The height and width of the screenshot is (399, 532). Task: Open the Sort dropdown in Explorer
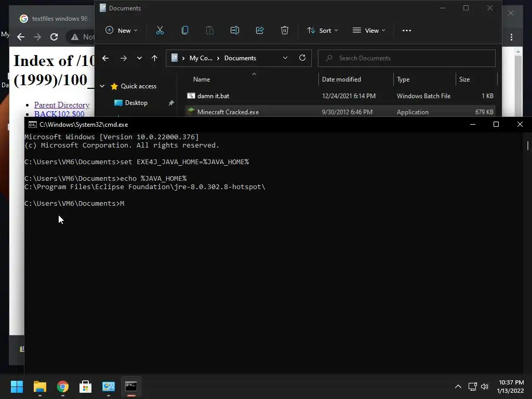323,31
